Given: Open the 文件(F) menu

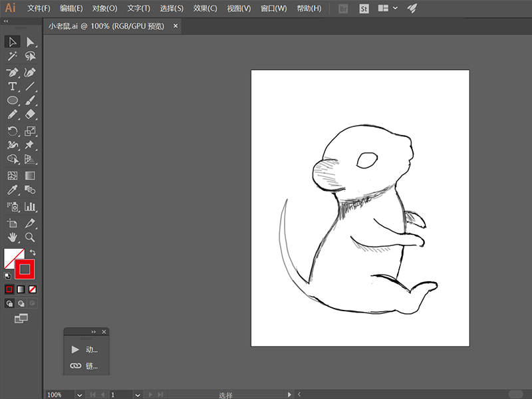Looking at the screenshot, I should point(39,9).
